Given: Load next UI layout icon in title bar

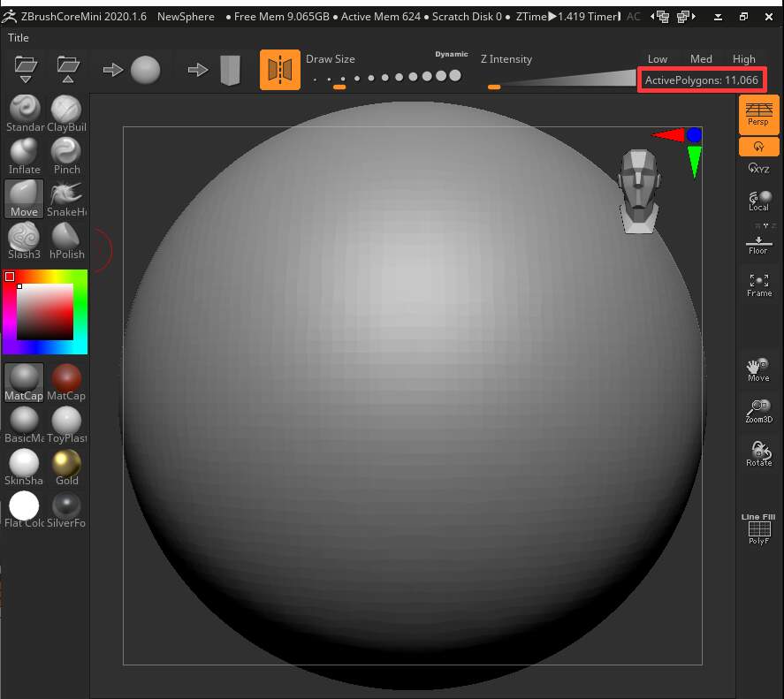Looking at the screenshot, I should 686,17.
